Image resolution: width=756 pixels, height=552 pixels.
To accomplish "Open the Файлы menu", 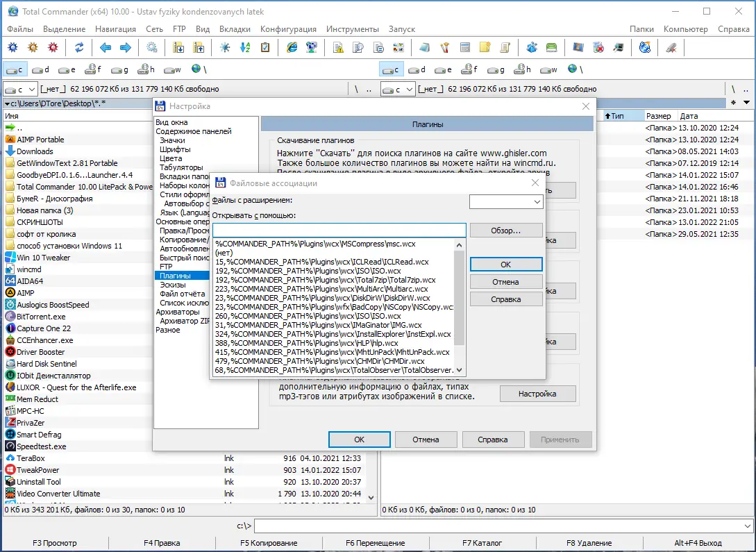I will (20, 29).
